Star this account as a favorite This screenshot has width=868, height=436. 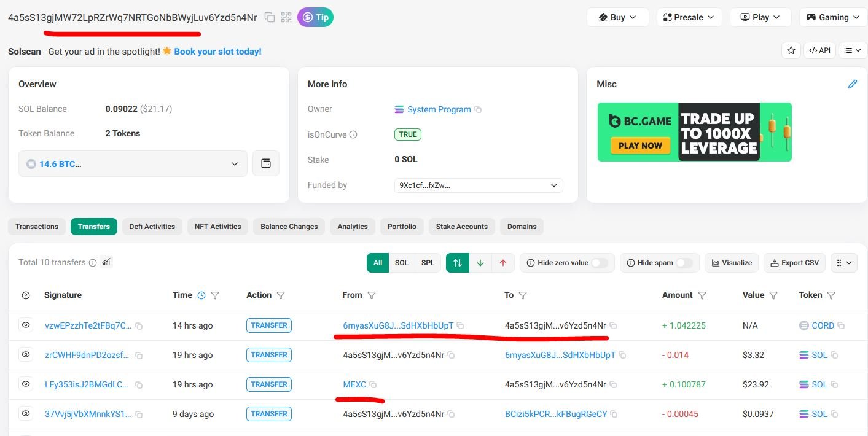(791, 50)
